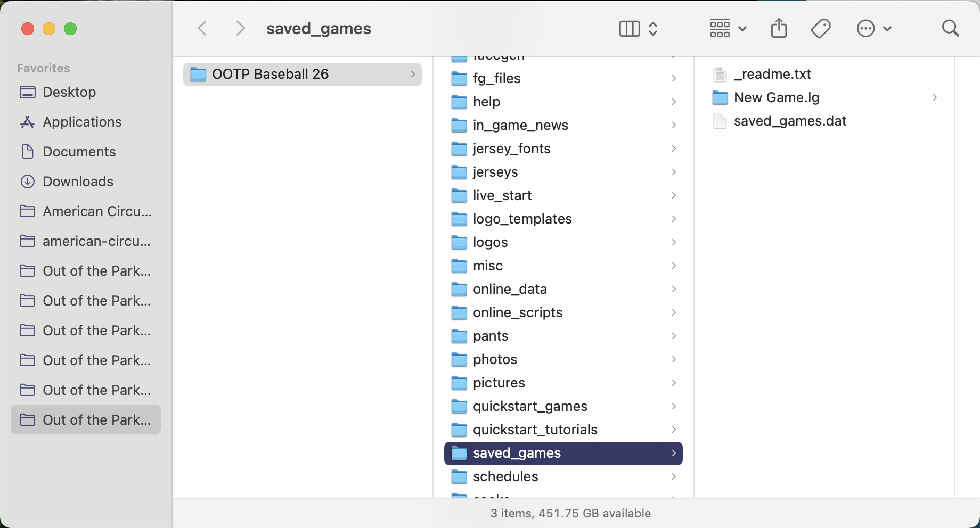
Task: Select the logos folder
Action: coord(563,242)
